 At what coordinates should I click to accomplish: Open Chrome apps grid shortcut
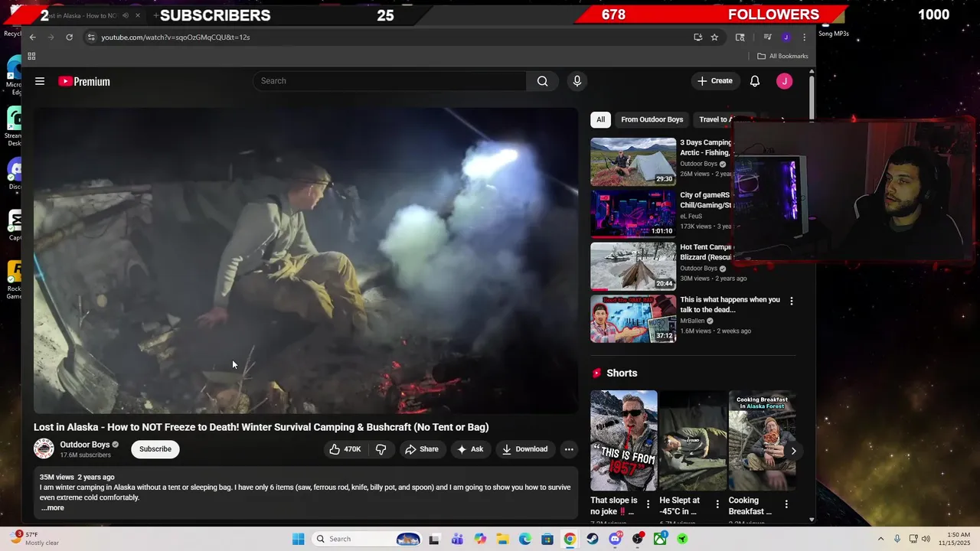coord(31,56)
